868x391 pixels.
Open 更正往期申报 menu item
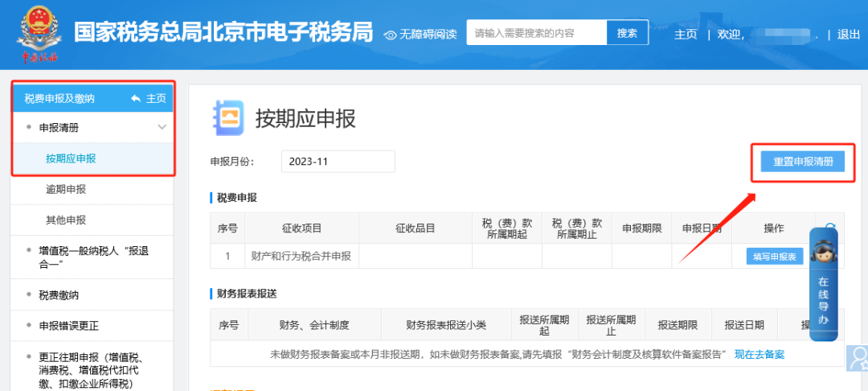point(92,370)
